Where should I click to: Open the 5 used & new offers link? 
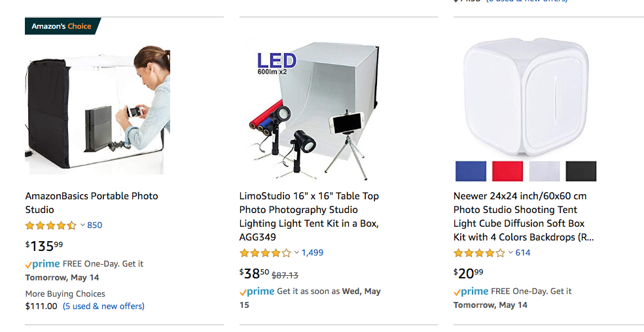pyautogui.click(x=103, y=306)
